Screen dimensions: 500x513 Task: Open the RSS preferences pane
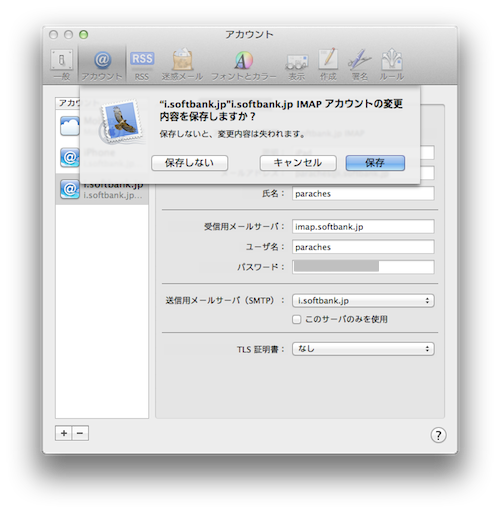click(x=142, y=65)
